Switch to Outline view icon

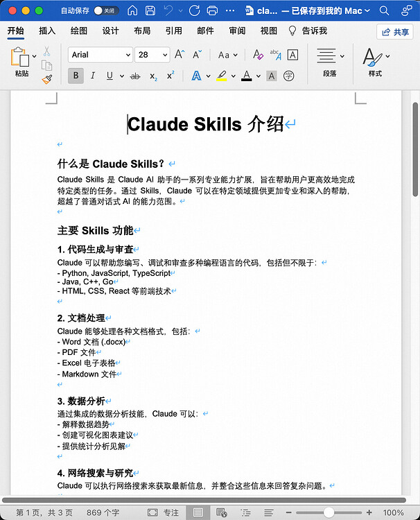click(x=245, y=512)
